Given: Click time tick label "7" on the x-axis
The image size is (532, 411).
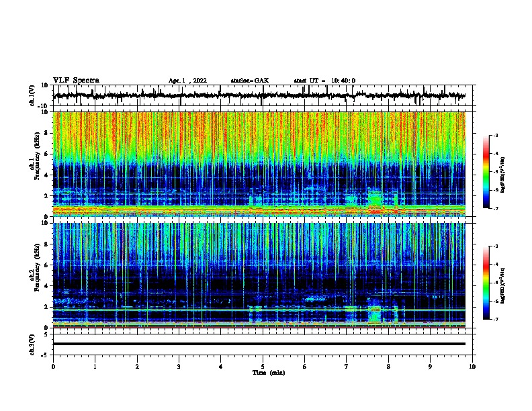Looking at the screenshot, I should point(347,366).
